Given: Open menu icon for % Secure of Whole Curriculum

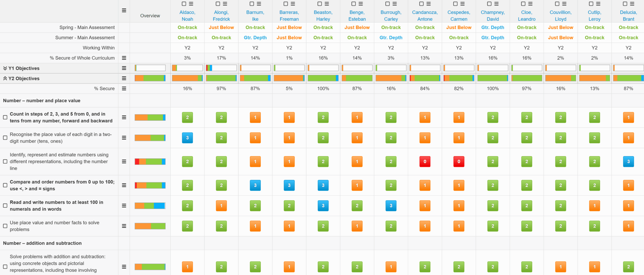Looking at the screenshot, I should 124,58.
